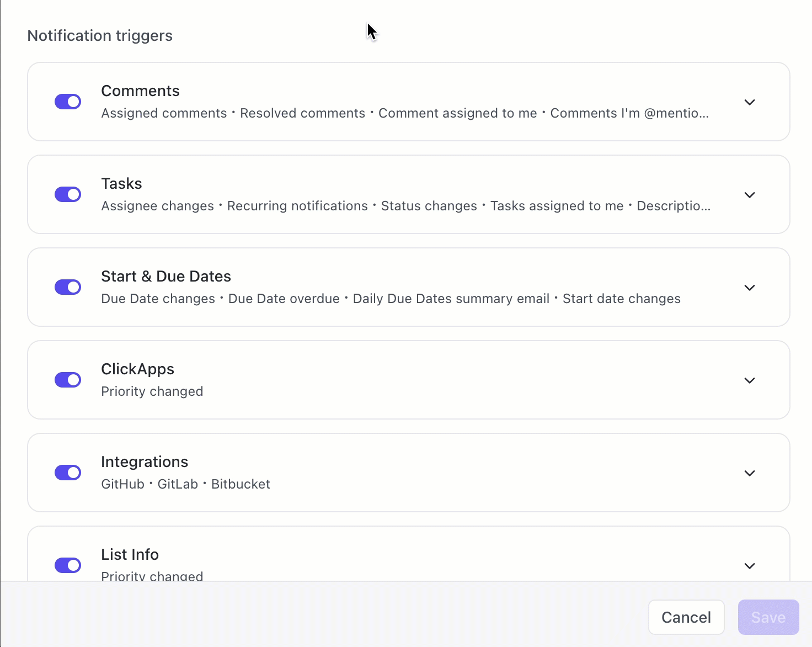
Task: Open Start & Due Dates chevron
Action: click(750, 288)
